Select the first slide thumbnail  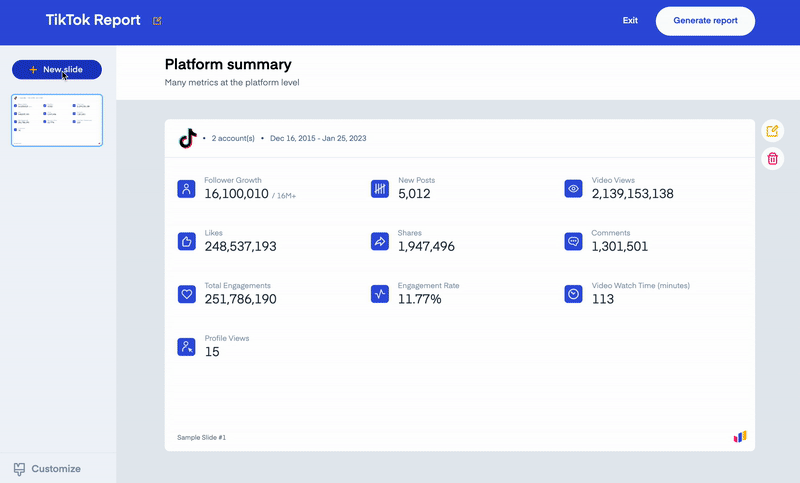tap(57, 120)
